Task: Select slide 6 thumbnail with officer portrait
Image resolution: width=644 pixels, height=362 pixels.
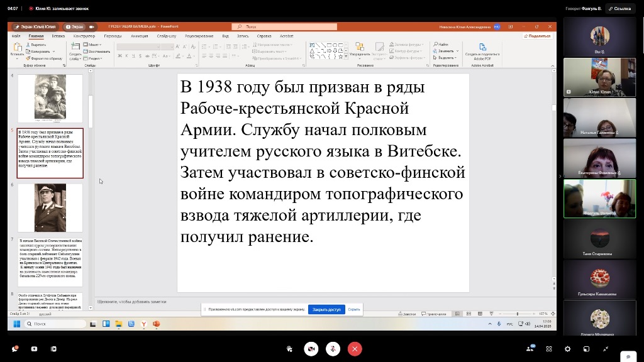Action: [50, 207]
